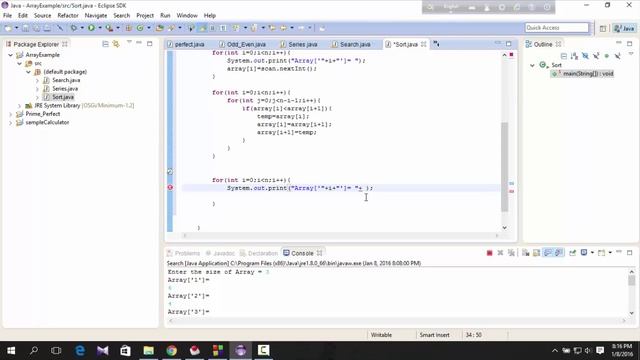The width and height of the screenshot is (640, 360).
Task: Toggle Hide Local Types in Outline
Action: 618,56
